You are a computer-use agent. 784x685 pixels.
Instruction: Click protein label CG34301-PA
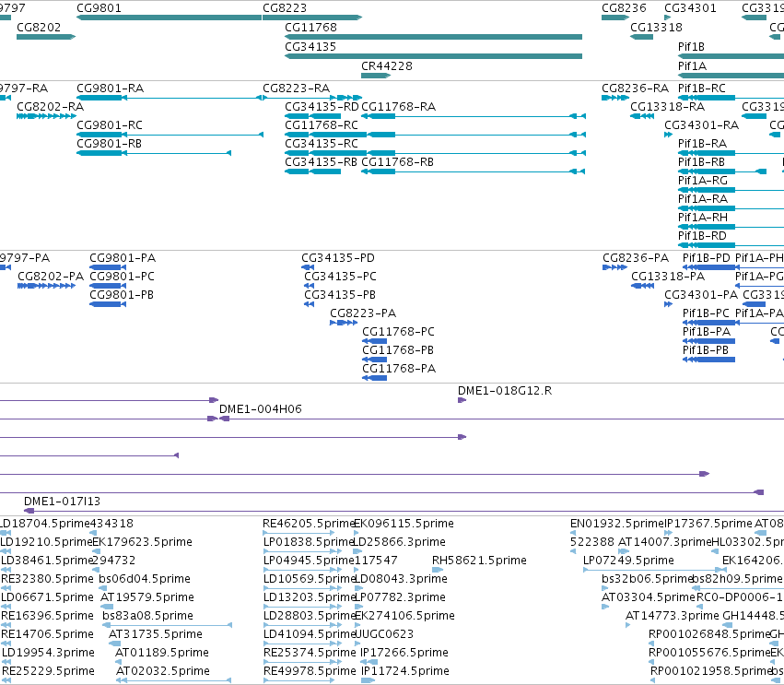(x=701, y=296)
